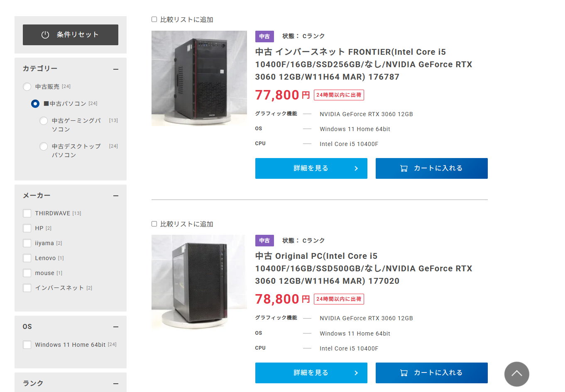Click the power icon on the reset button

pos(45,35)
